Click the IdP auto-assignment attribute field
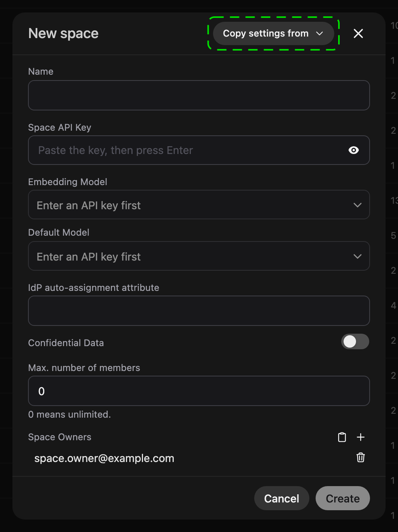 [199, 311]
